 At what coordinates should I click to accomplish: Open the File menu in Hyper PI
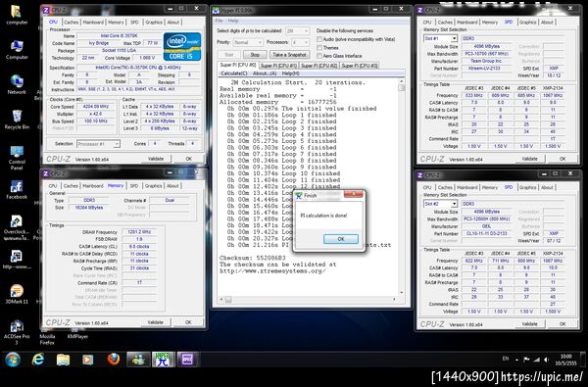(219, 21)
